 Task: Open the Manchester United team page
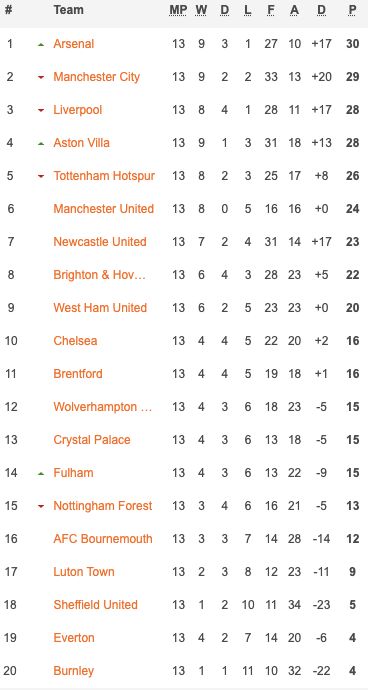click(103, 209)
